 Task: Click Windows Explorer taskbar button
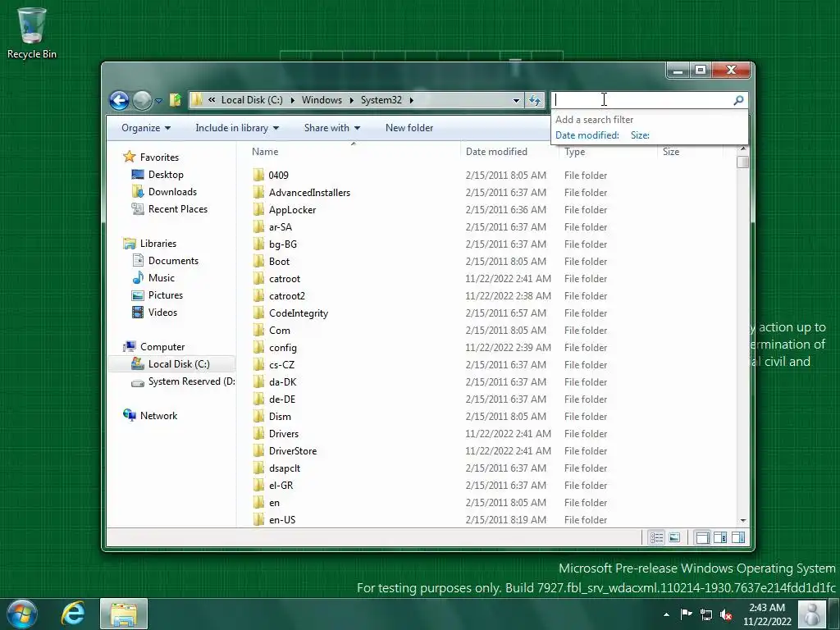tap(124, 614)
